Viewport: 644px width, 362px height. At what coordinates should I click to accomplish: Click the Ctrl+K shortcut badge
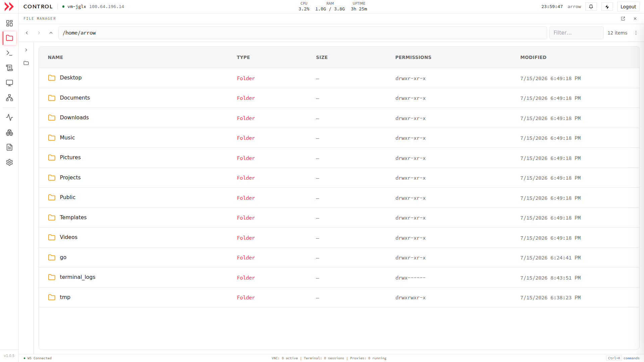[614, 358]
